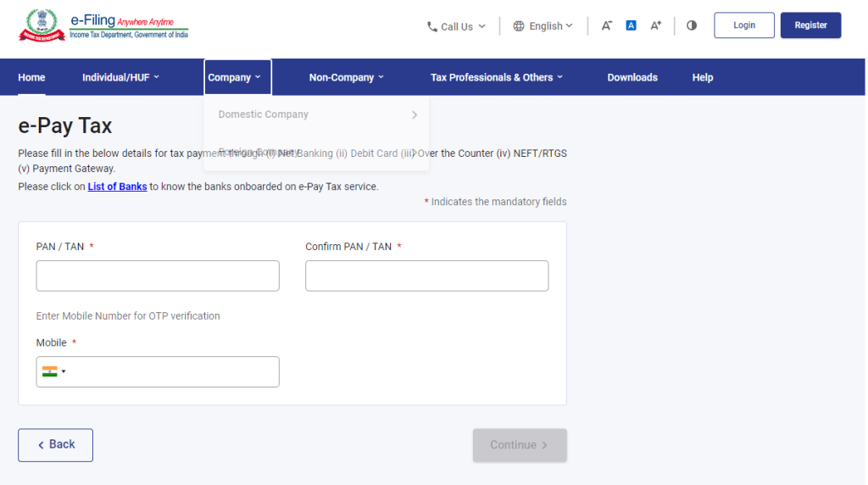Reset to default font size A icon
Screen dimensions: 868x485
click(x=631, y=25)
